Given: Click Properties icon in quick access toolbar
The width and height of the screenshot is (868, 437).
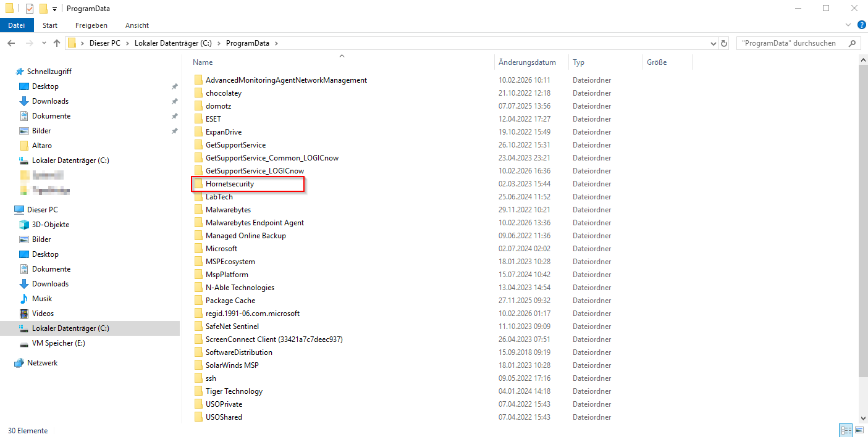Looking at the screenshot, I should pos(30,9).
